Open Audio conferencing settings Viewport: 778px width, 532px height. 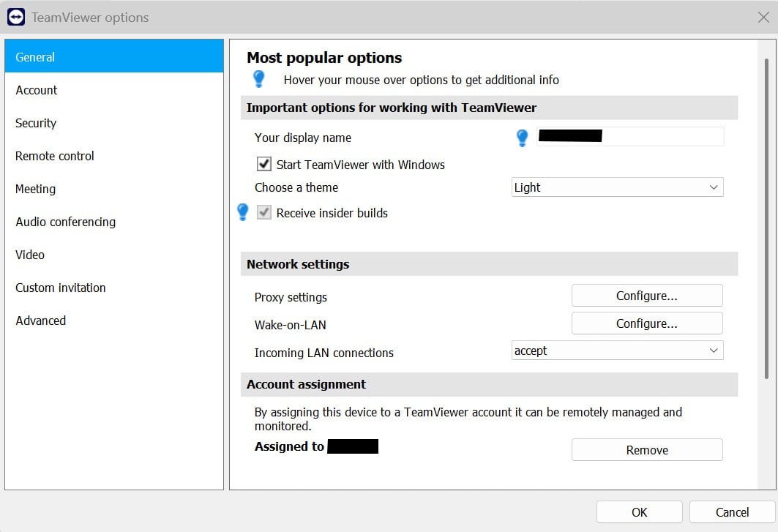[x=114, y=221]
